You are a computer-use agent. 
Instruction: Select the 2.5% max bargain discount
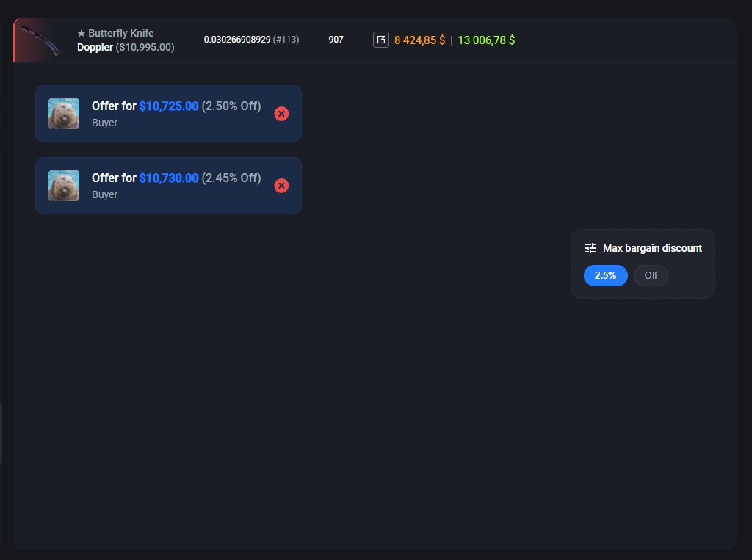[605, 275]
